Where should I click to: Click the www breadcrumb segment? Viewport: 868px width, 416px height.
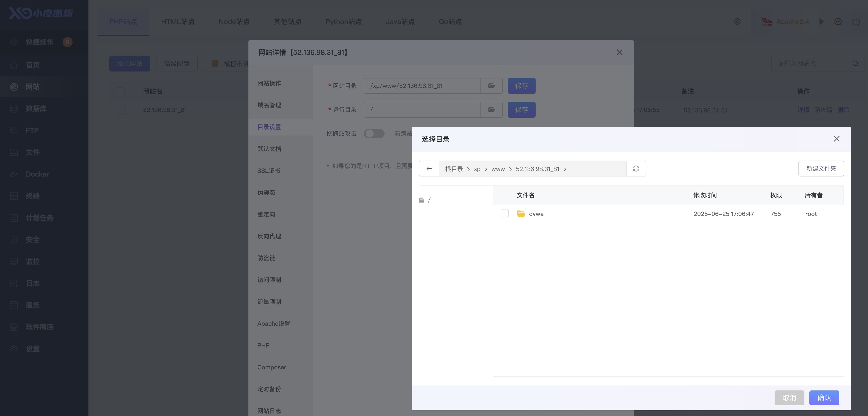(x=498, y=169)
